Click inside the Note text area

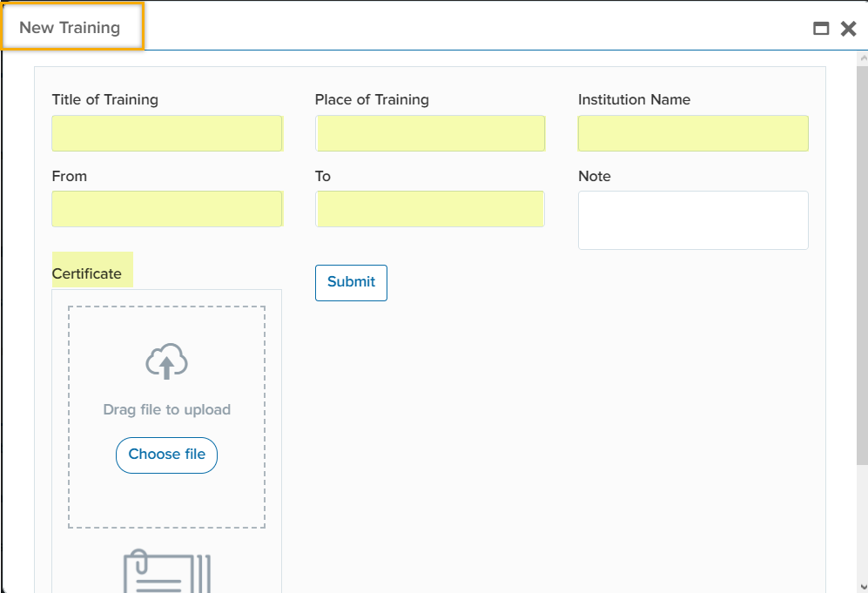coord(693,220)
